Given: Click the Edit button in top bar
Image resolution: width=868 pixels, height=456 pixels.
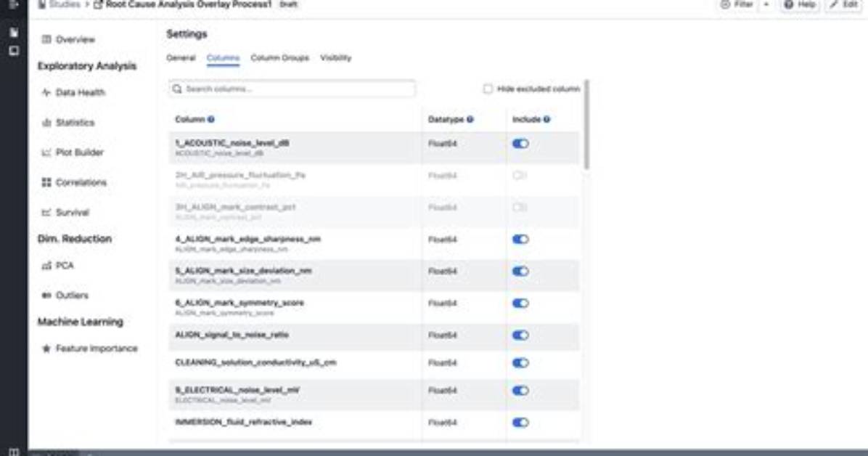Looking at the screenshot, I should pyautogui.click(x=843, y=4).
